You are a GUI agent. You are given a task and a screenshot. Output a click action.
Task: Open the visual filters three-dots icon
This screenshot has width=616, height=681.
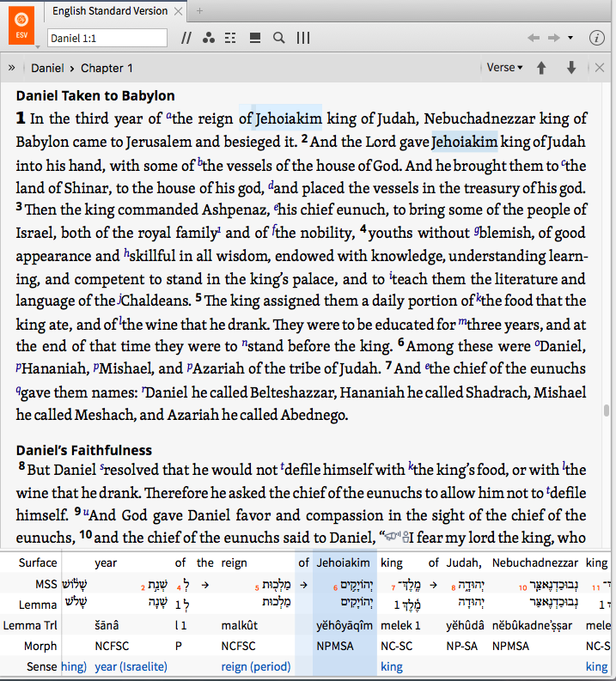pyautogui.click(x=209, y=39)
